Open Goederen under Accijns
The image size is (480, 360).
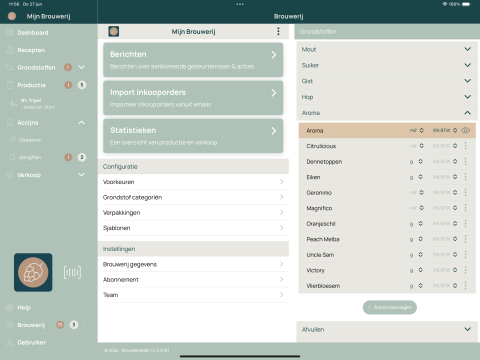[30, 140]
